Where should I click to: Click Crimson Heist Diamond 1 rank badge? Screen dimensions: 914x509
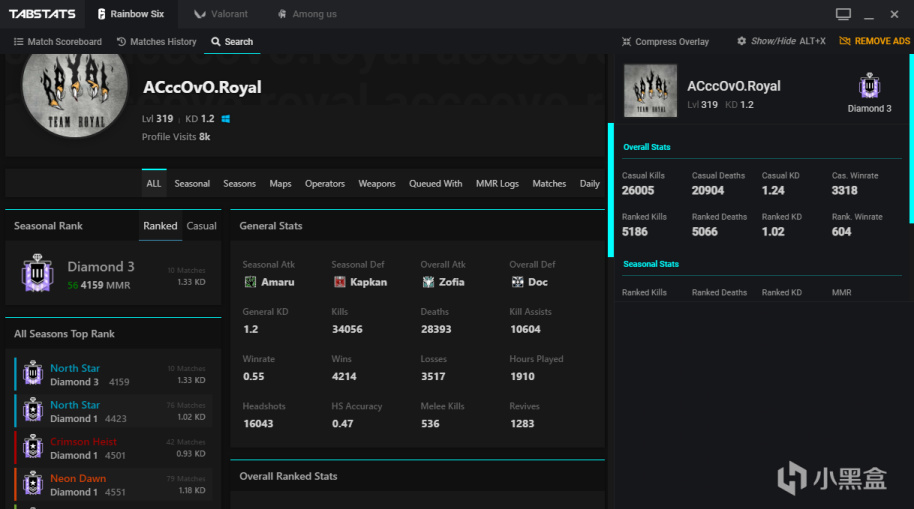pyautogui.click(x=33, y=447)
